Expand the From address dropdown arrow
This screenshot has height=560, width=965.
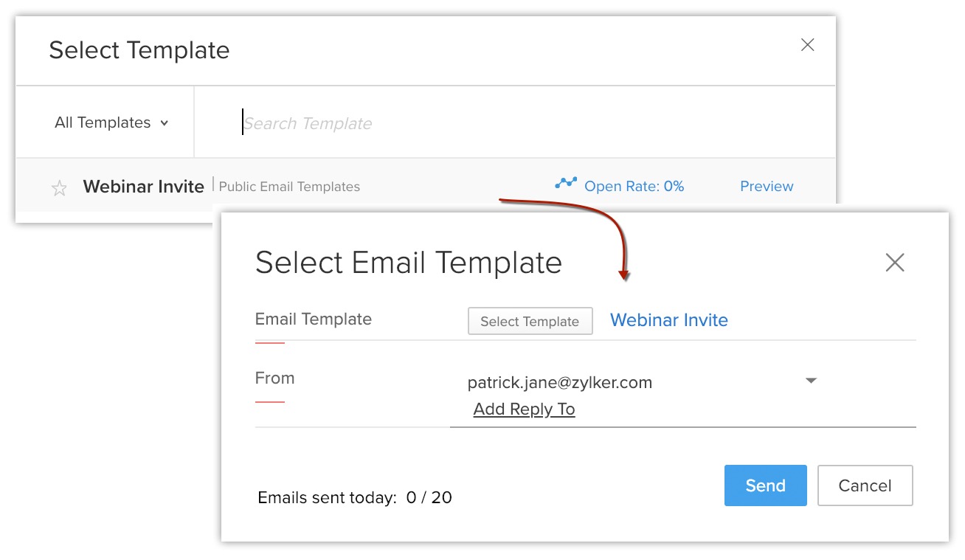pyautogui.click(x=811, y=381)
